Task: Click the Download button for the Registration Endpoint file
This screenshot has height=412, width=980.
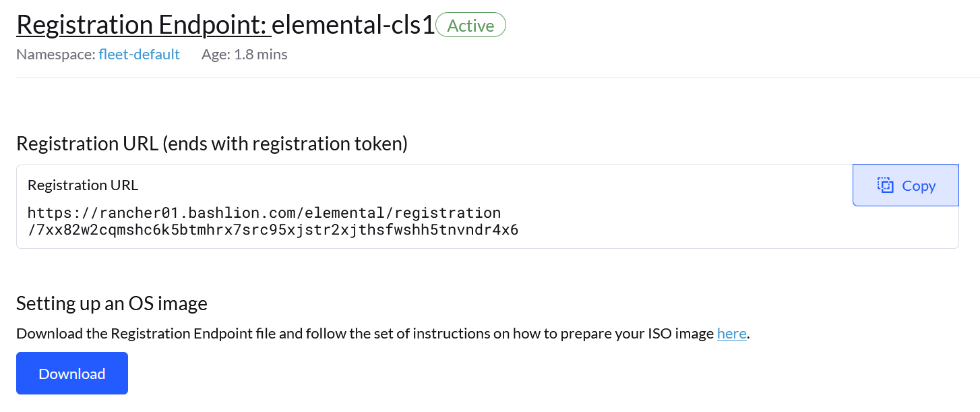Action: click(x=71, y=373)
